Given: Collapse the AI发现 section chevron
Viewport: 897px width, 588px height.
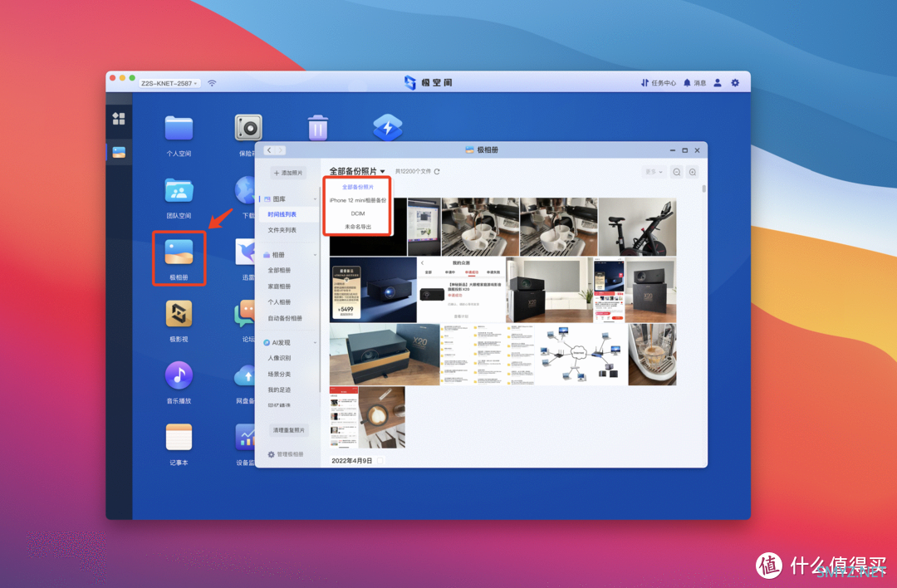Looking at the screenshot, I should point(316,343).
